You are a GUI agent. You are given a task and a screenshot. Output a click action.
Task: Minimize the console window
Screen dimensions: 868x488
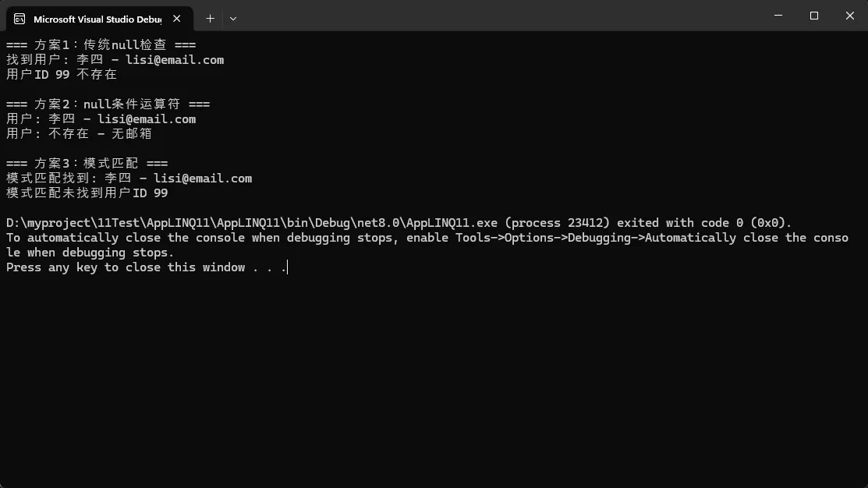pos(778,16)
